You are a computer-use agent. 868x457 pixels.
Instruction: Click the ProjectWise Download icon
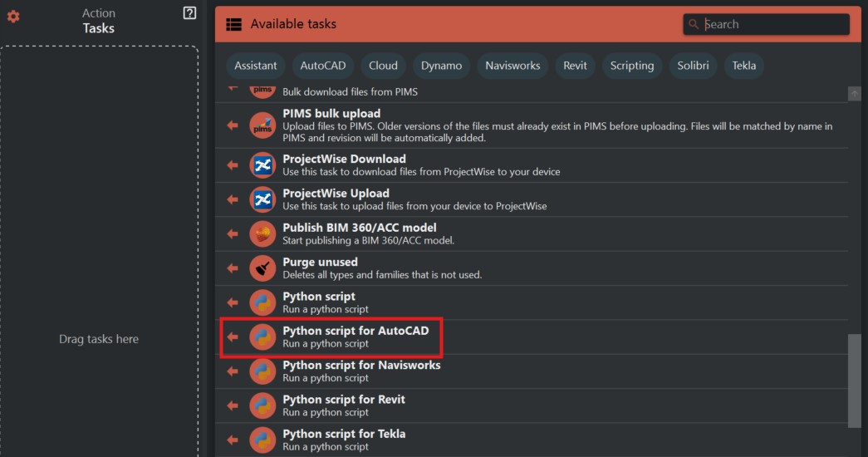click(x=262, y=165)
